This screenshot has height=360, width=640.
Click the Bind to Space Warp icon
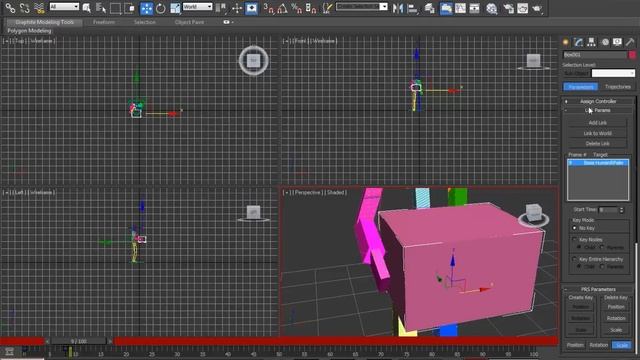coord(39,8)
